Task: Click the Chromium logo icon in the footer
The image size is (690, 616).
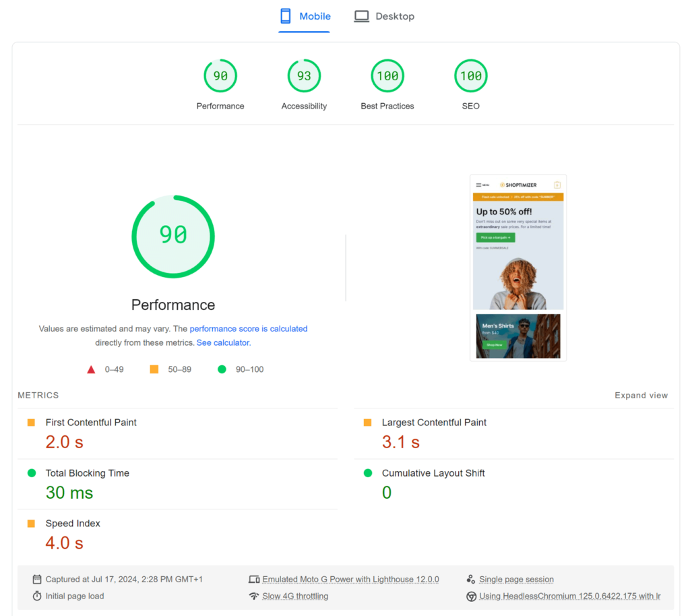Action: click(472, 596)
